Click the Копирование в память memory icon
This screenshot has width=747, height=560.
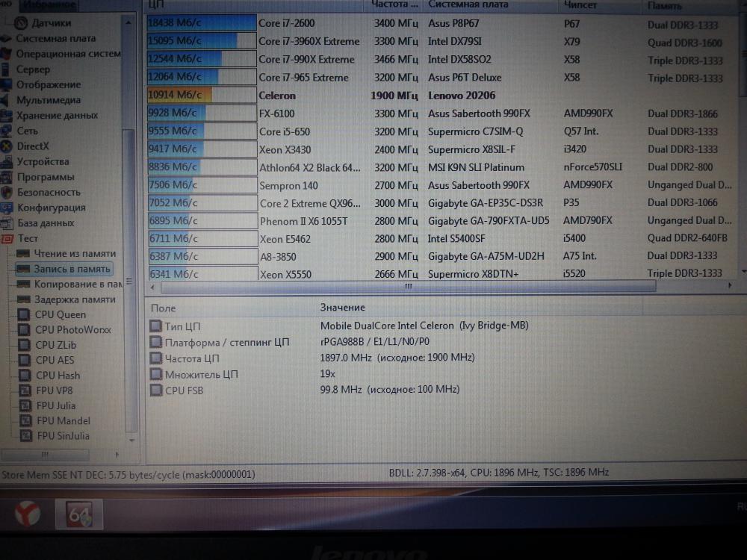click(x=23, y=284)
